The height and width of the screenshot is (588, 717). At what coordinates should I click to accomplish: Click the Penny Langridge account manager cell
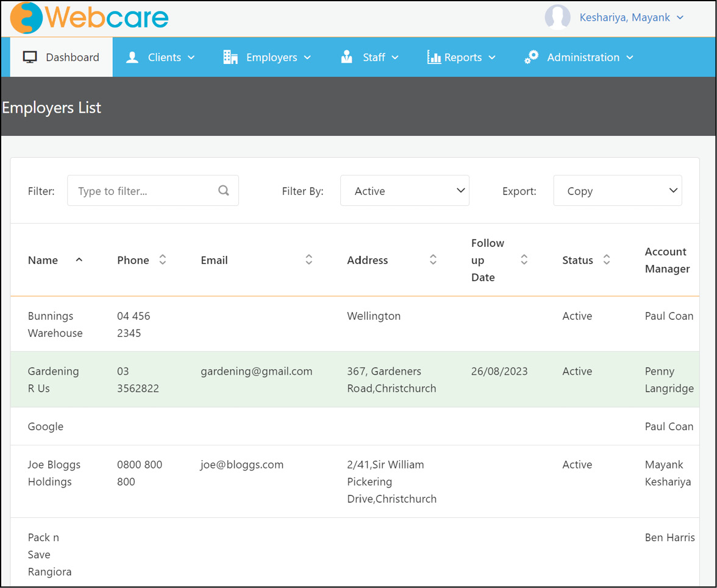tap(669, 380)
